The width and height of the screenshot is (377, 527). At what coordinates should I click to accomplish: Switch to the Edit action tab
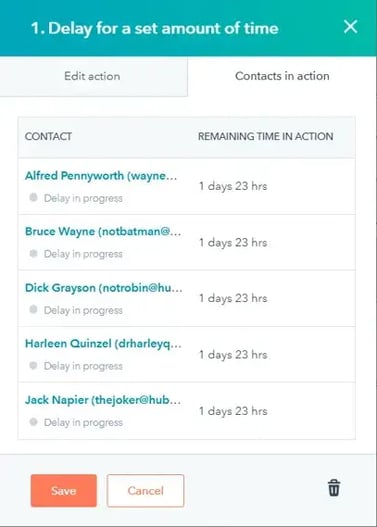click(x=92, y=76)
